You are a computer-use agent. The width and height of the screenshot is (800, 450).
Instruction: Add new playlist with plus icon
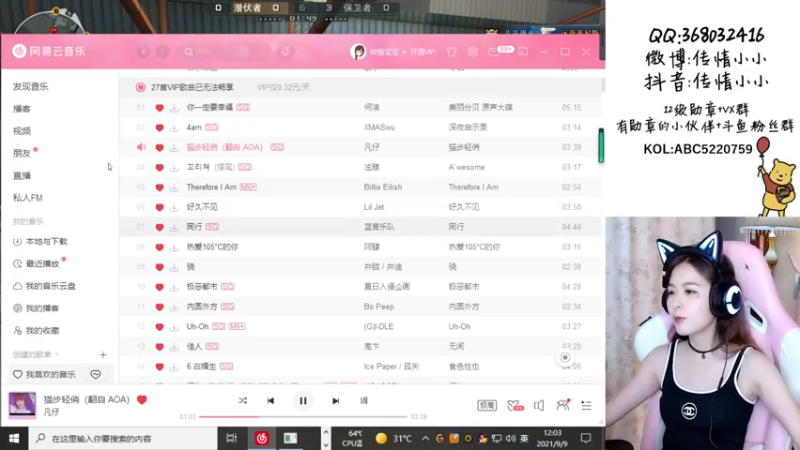click(103, 354)
